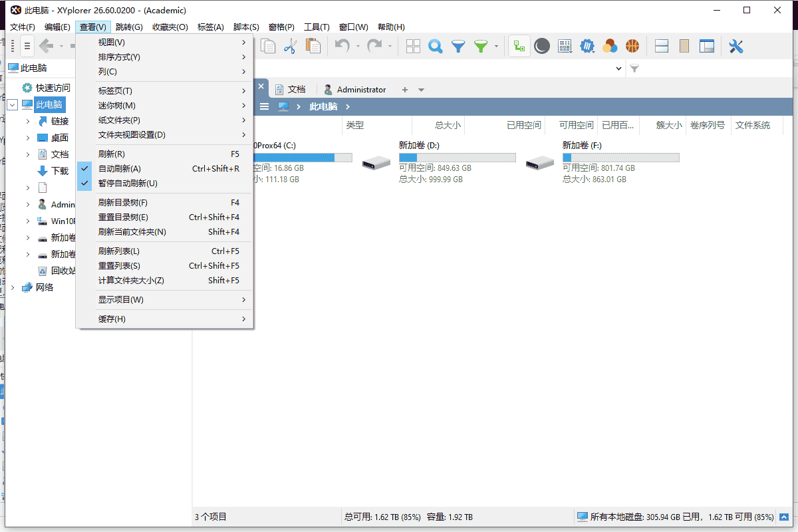Viewport: 798px width, 532px height.
Task: Activate the blue filter funnel icon
Action: (458, 46)
